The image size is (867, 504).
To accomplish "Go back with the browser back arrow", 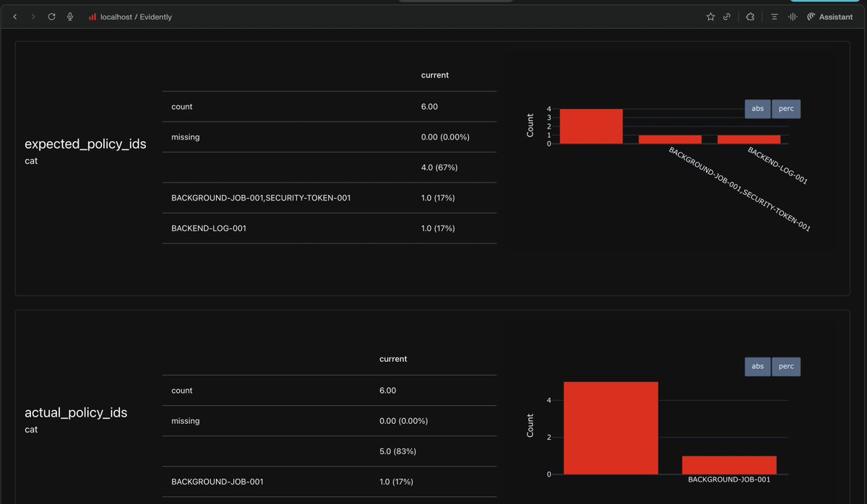I will click(x=15, y=17).
